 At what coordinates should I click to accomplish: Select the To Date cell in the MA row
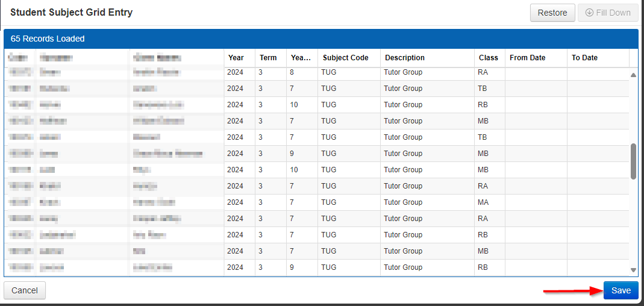[598, 202]
